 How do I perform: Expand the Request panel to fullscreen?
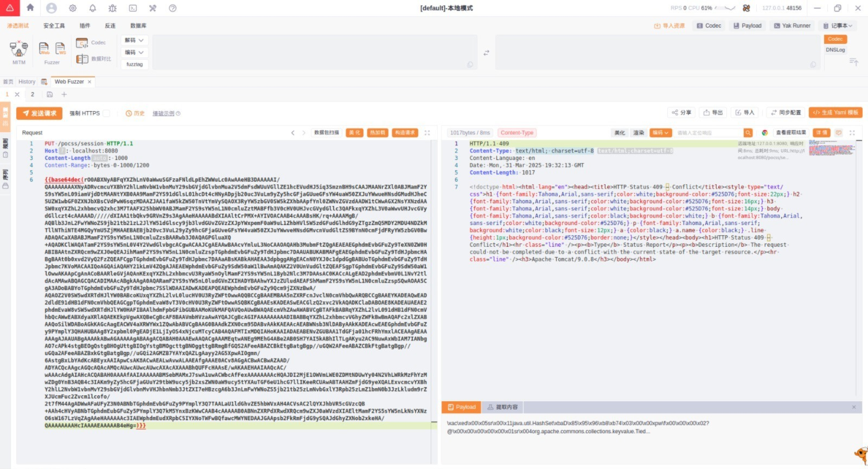427,133
